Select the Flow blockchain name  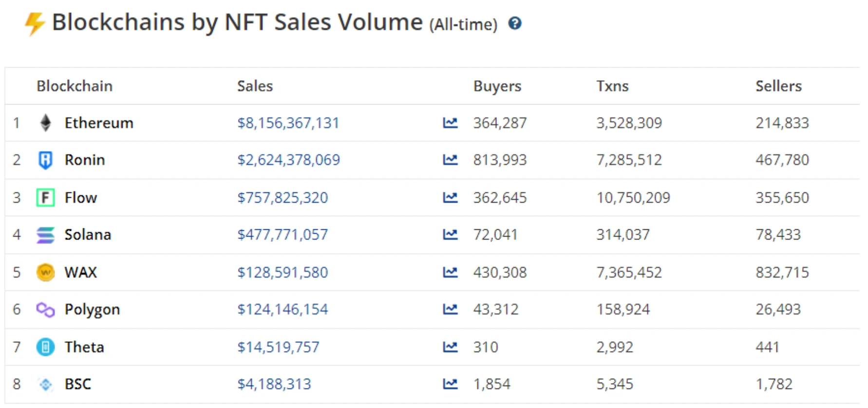click(81, 197)
